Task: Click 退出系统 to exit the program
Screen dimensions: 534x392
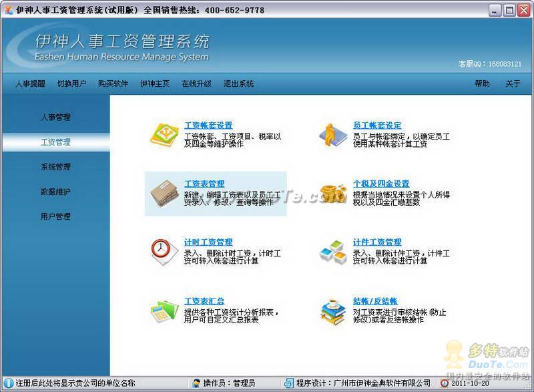Action: 238,84
